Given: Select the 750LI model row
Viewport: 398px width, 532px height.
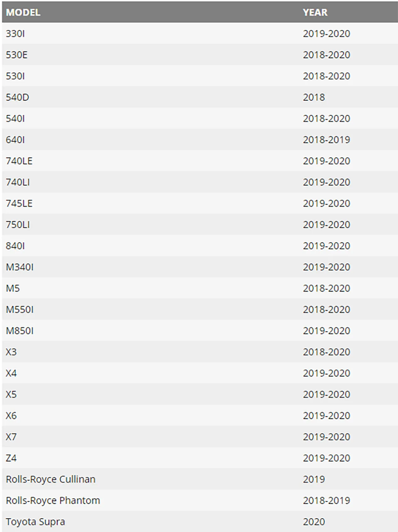Looking at the screenshot, I should pos(200,225).
